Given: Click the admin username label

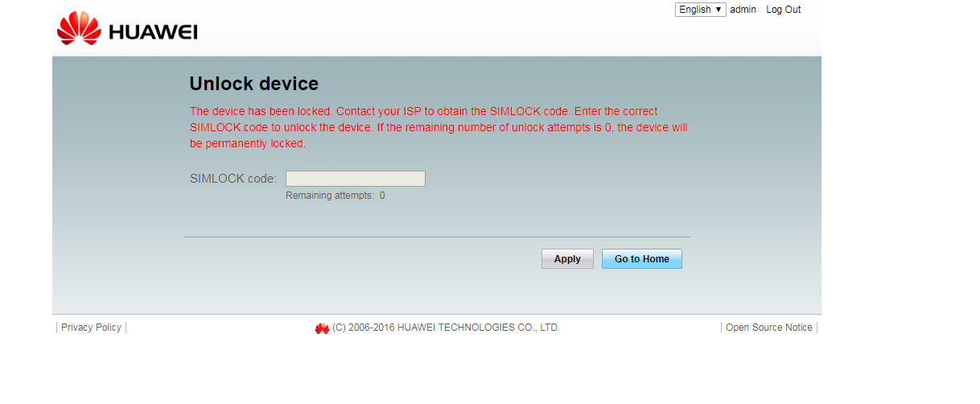Looking at the screenshot, I should pyautogui.click(x=743, y=10).
